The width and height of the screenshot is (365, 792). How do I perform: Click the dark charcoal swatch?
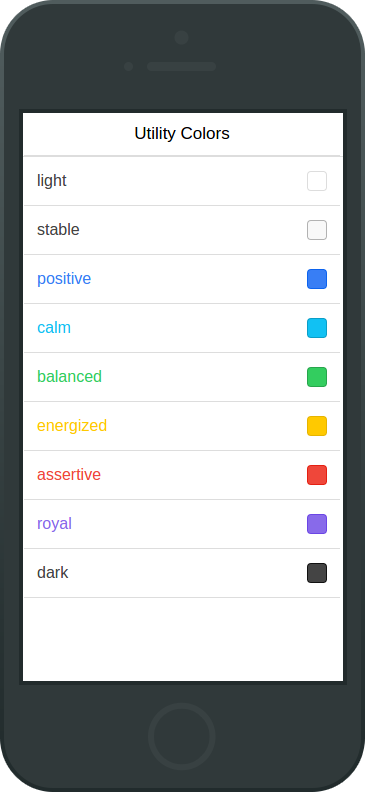[x=317, y=573]
